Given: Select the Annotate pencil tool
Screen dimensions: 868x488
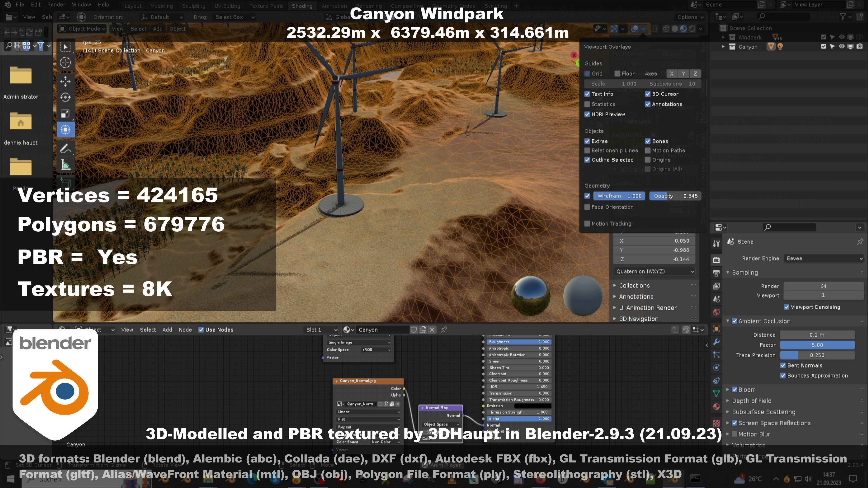Looking at the screenshot, I should 65,148.
